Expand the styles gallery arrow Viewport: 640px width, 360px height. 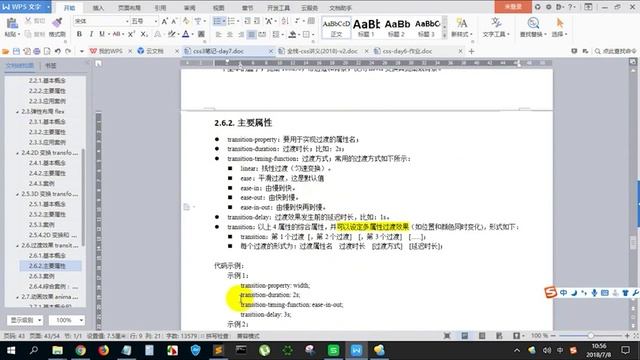[x=444, y=36]
